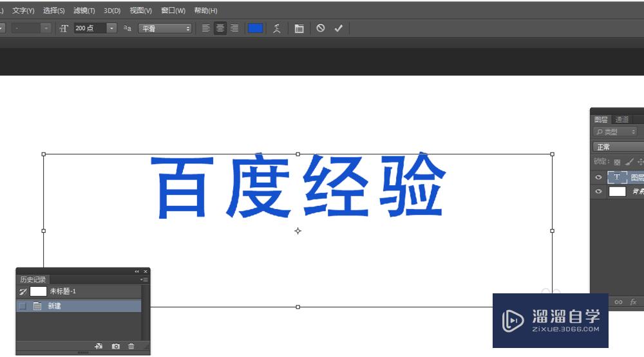Close the history panel
The height and width of the screenshot is (357, 644).
click(x=146, y=271)
